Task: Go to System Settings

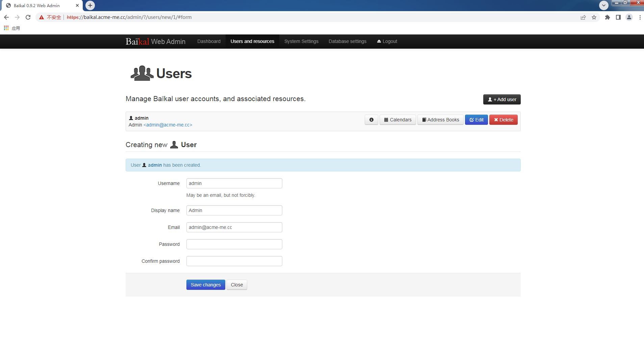Action: (301, 41)
